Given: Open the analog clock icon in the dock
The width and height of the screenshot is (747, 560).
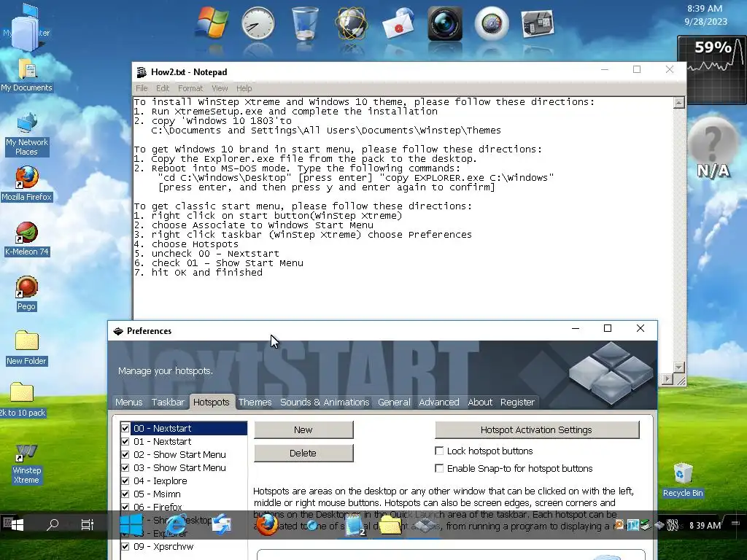Looking at the screenshot, I should [258, 23].
